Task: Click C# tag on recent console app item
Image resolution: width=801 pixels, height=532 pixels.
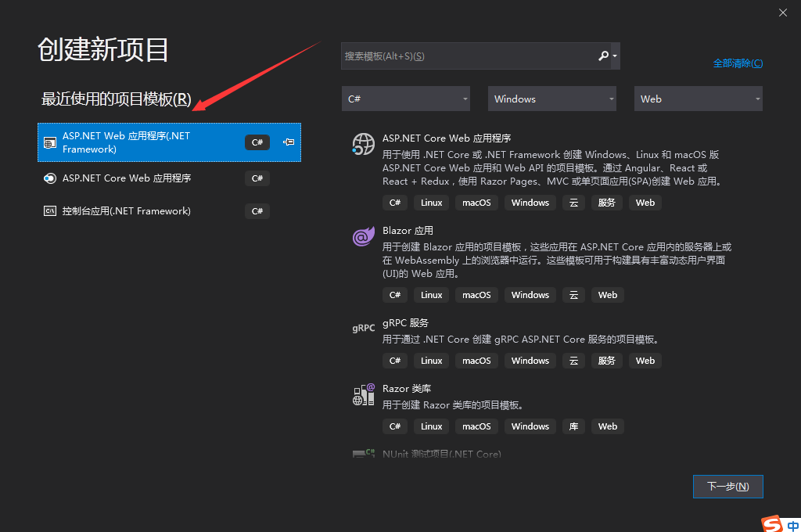Action: coord(257,211)
